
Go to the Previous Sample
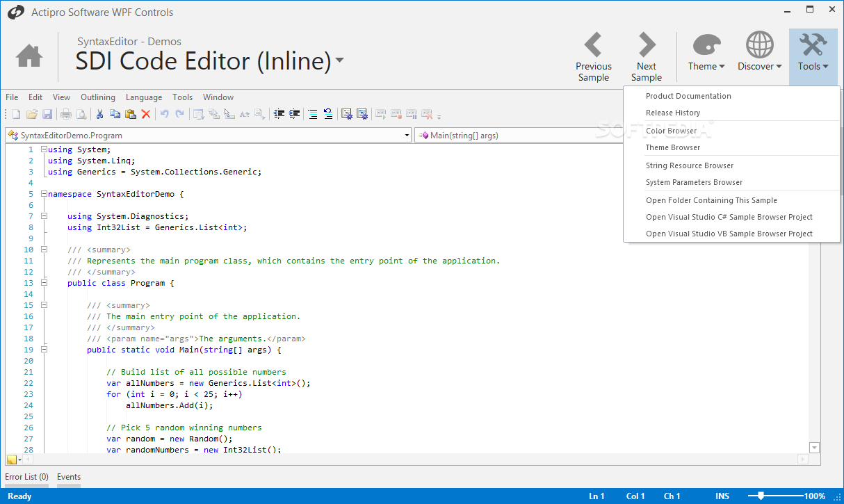point(593,57)
